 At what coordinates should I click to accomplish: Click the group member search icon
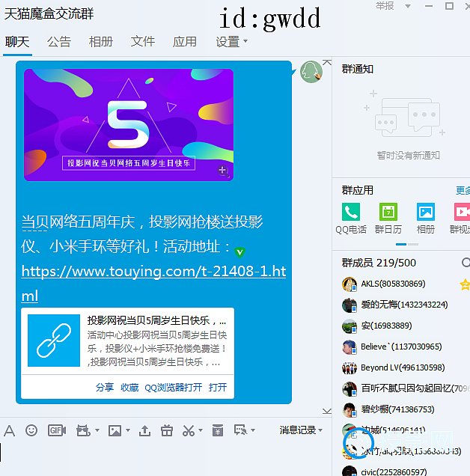coord(466,263)
